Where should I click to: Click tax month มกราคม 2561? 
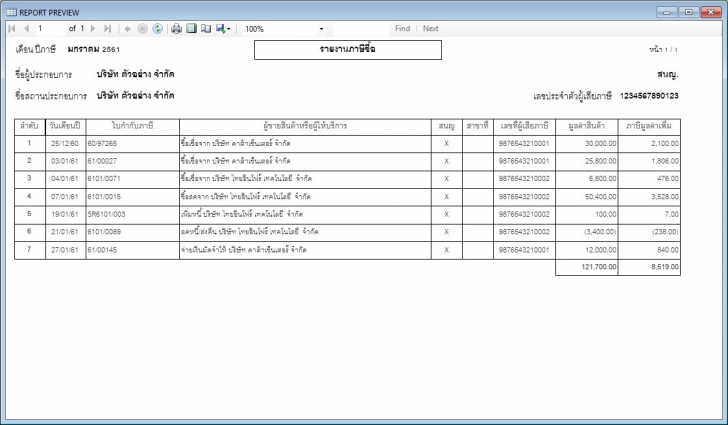click(94, 50)
